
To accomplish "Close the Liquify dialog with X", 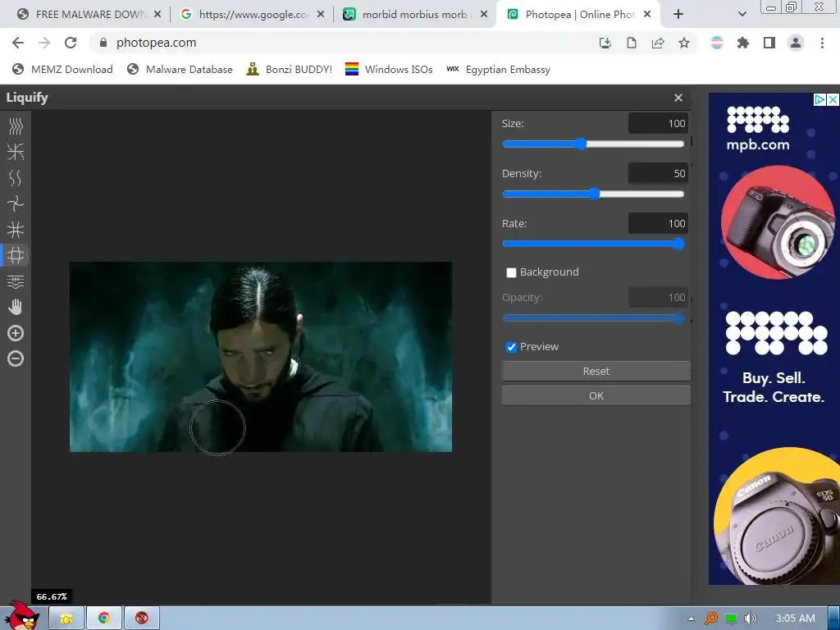I will [x=678, y=98].
